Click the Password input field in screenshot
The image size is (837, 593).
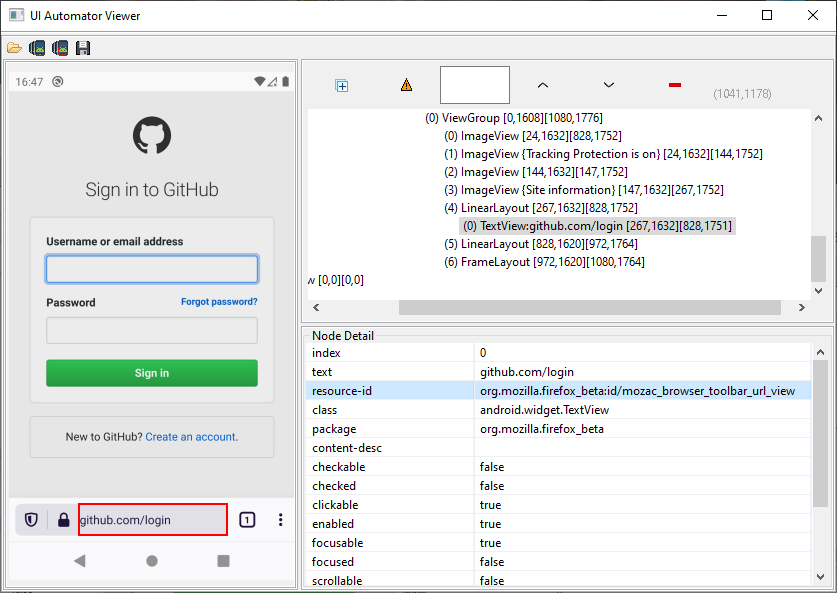tap(152, 330)
